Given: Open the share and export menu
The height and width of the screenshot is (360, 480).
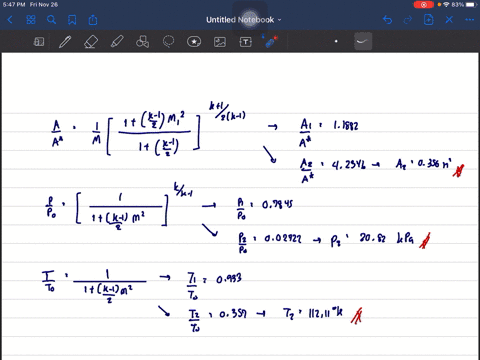Looking at the screenshot, I should (x=93, y=20).
